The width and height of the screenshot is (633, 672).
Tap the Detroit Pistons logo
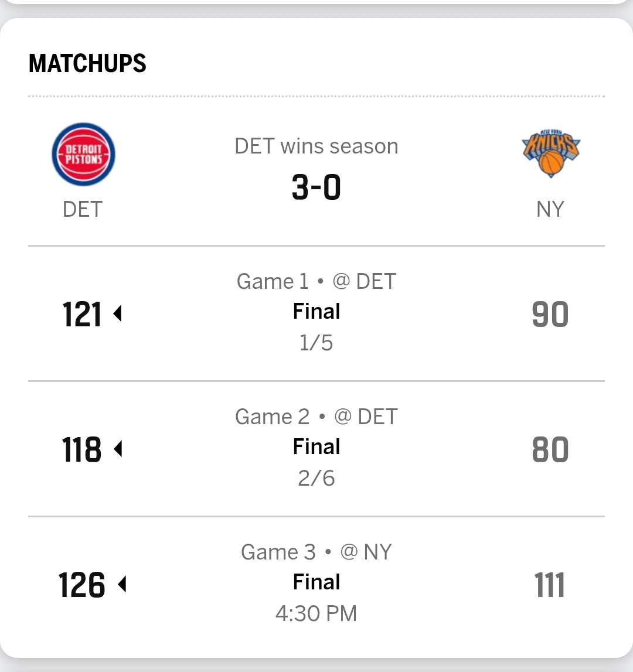tap(83, 155)
